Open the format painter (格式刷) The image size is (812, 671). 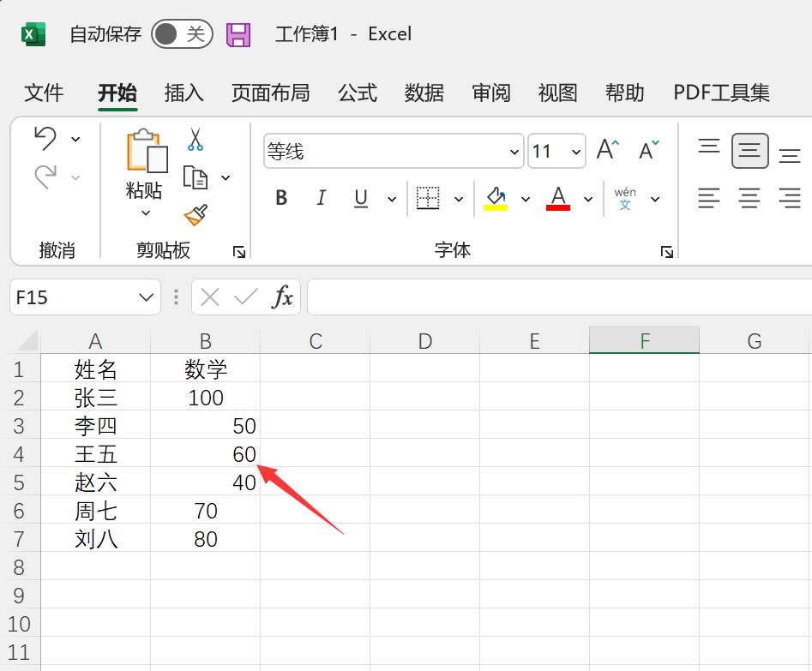pyautogui.click(x=194, y=213)
